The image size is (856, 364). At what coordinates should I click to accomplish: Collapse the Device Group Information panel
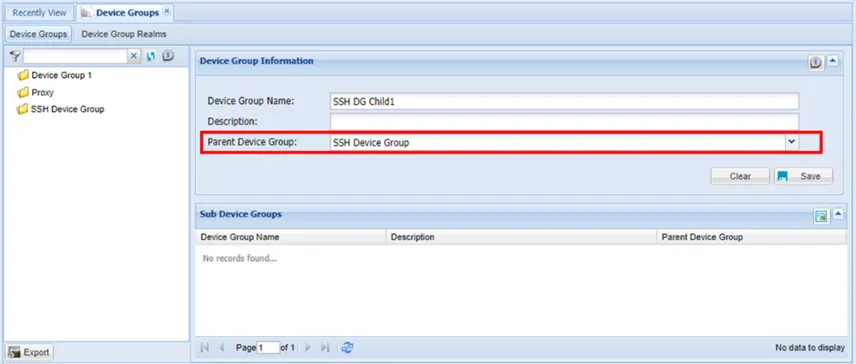[x=833, y=61]
